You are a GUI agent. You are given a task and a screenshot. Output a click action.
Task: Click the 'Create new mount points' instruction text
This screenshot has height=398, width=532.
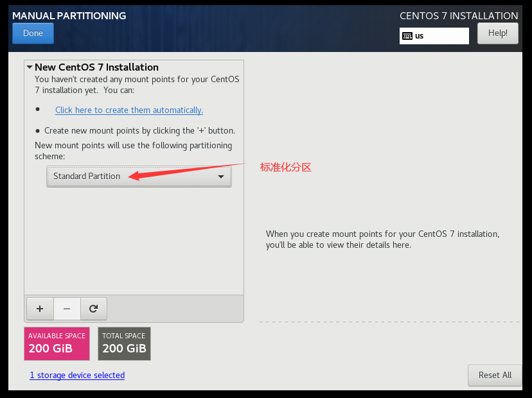pos(139,131)
